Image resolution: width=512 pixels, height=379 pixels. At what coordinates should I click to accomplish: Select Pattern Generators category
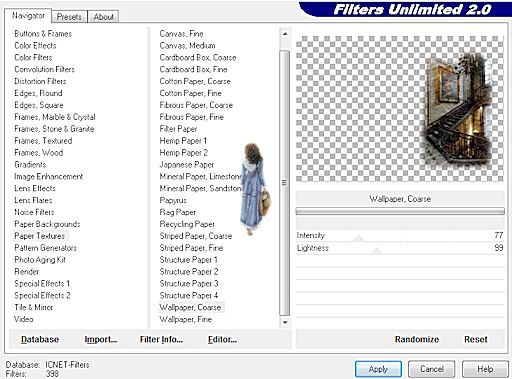pos(45,248)
